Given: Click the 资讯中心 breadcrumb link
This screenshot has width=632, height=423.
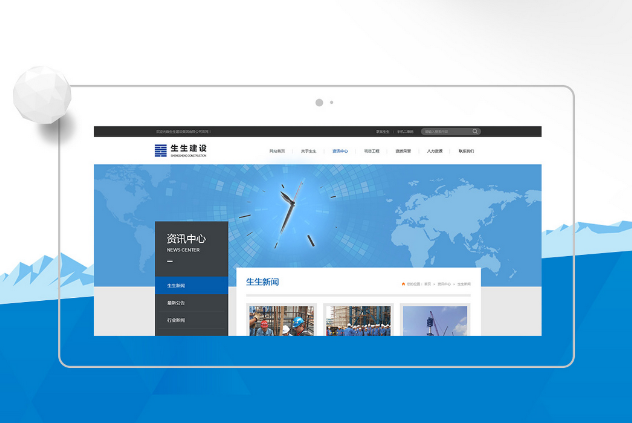Looking at the screenshot, I should pos(444,284).
